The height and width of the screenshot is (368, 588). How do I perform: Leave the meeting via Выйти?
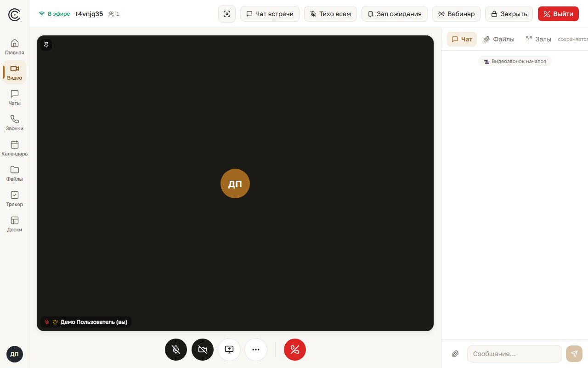pos(558,14)
